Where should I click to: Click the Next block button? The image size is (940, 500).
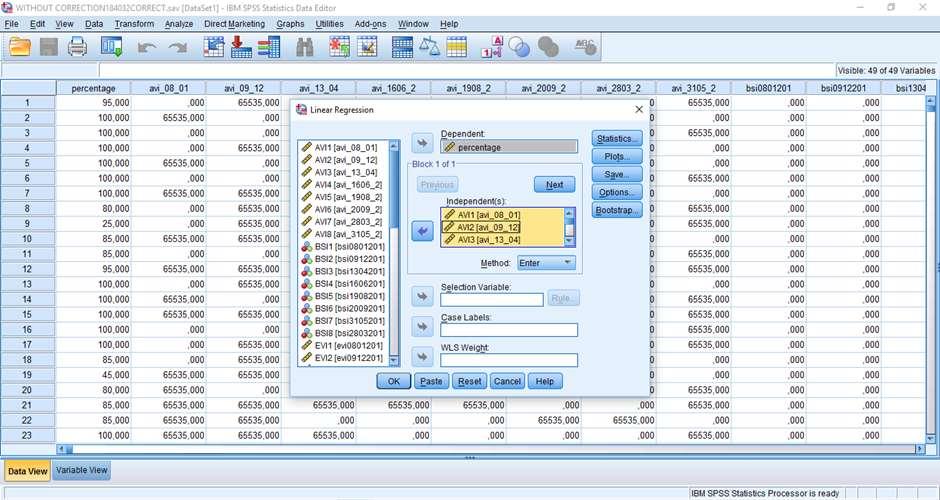point(555,185)
